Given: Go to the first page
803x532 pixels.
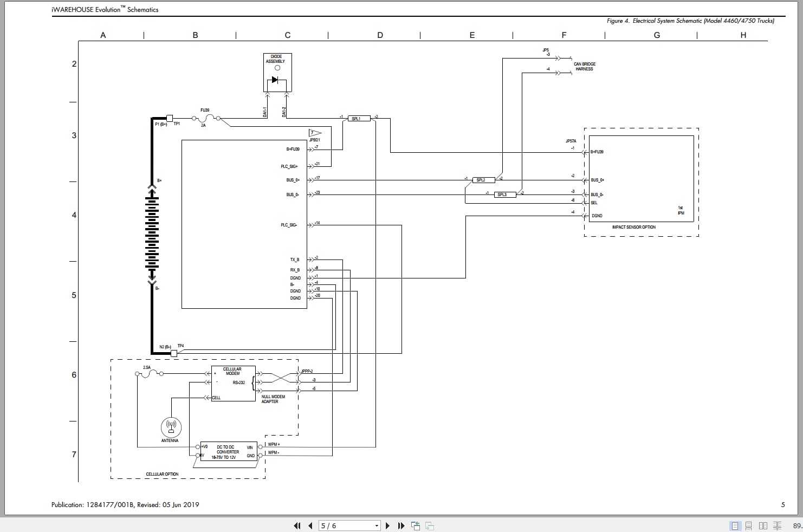Looking at the screenshot, I should [297, 525].
